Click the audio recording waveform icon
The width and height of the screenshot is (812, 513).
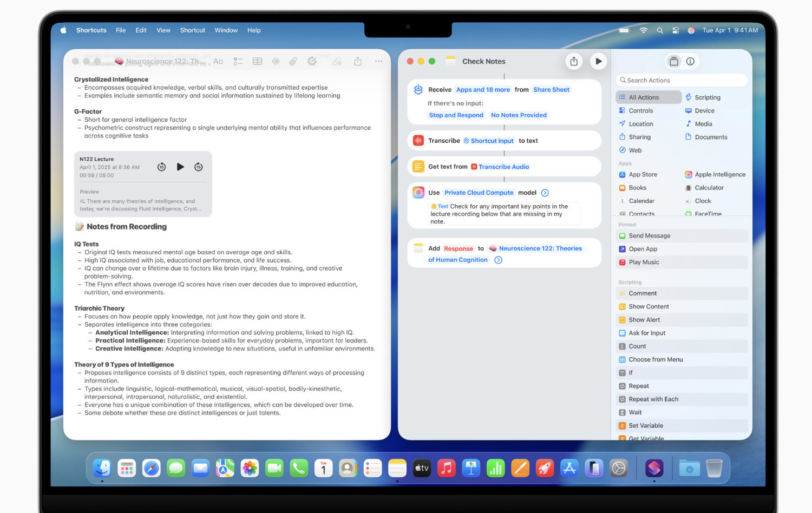point(276,62)
